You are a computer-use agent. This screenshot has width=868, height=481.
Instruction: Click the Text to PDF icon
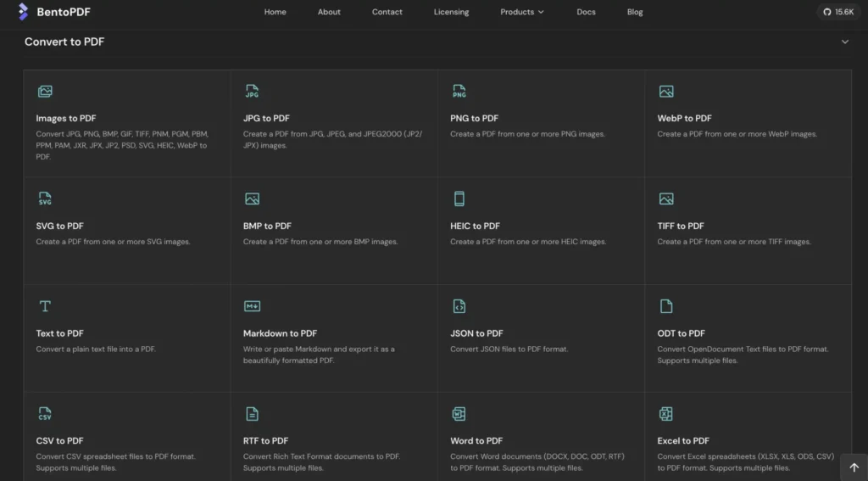click(45, 306)
